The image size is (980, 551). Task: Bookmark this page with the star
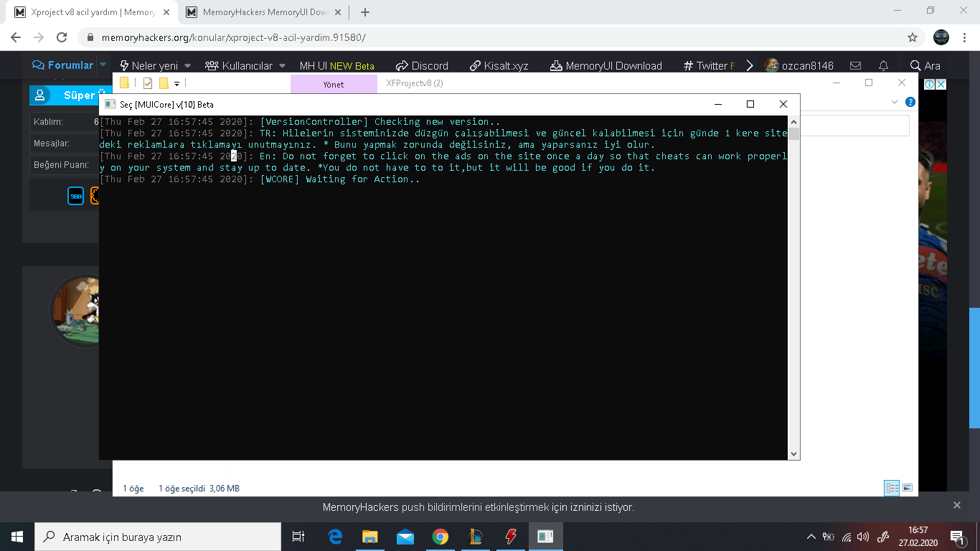[x=913, y=37]
